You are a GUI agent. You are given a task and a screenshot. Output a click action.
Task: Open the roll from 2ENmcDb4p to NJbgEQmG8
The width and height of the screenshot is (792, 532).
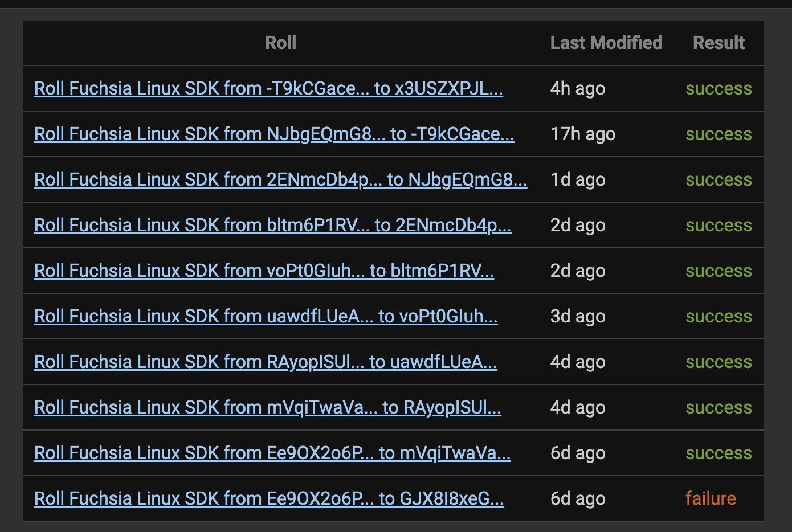pos(280,179)
